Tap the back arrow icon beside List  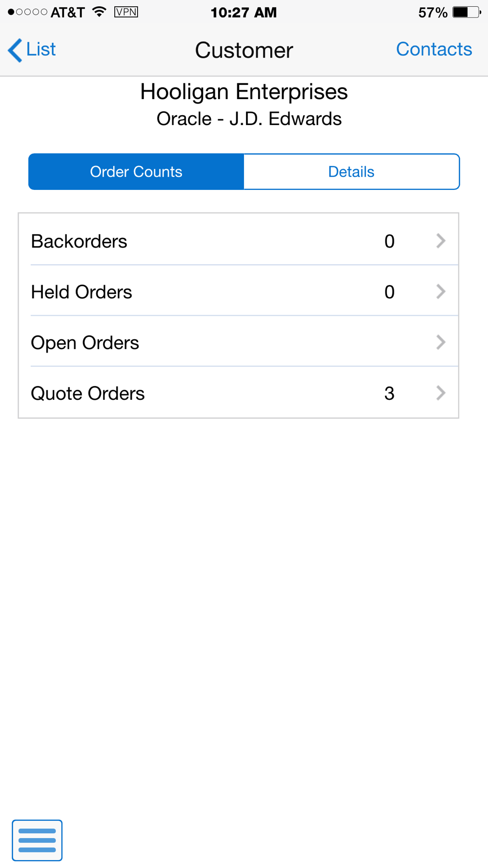point(15,50)
